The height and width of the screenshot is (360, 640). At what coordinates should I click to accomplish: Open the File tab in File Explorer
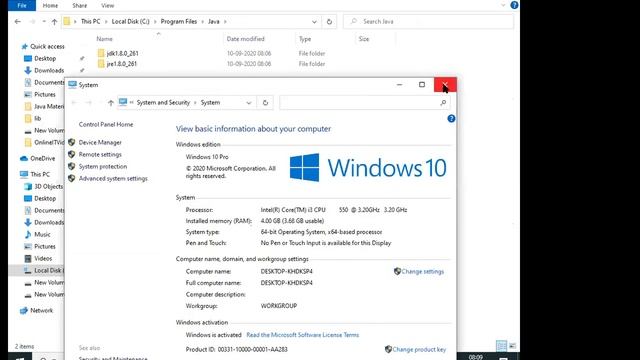22,5
